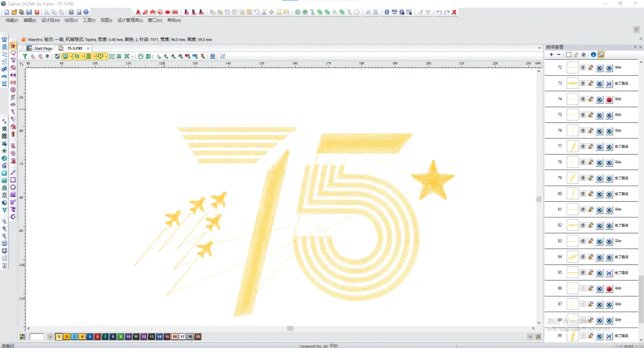Click the plus icon in sequence view panel

[551, 55]
